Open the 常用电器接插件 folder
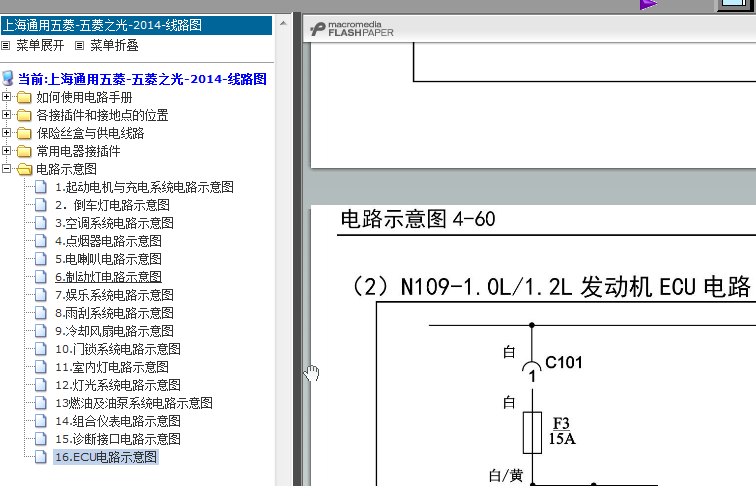 pos(78,151)
